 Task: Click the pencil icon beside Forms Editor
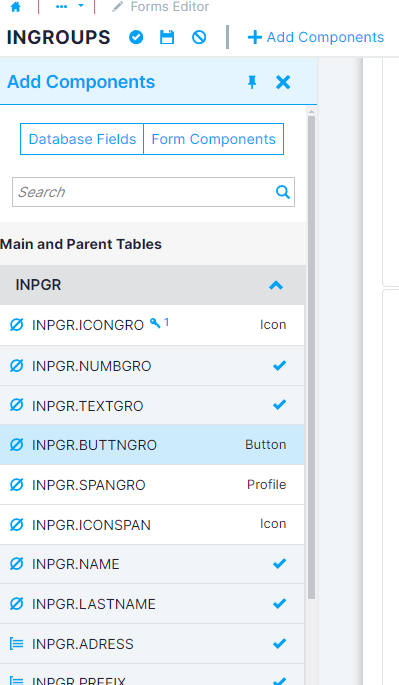(x=117, y=7)
